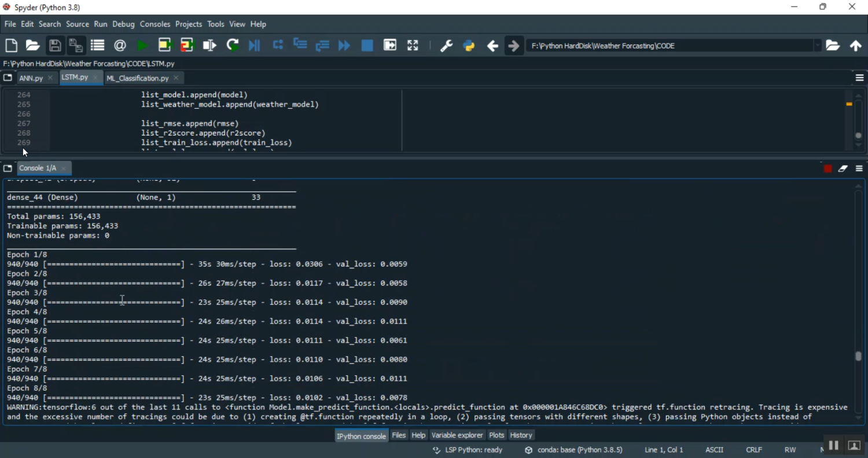Switch to the ANN.py editor tab

click(x=31, y=78)
